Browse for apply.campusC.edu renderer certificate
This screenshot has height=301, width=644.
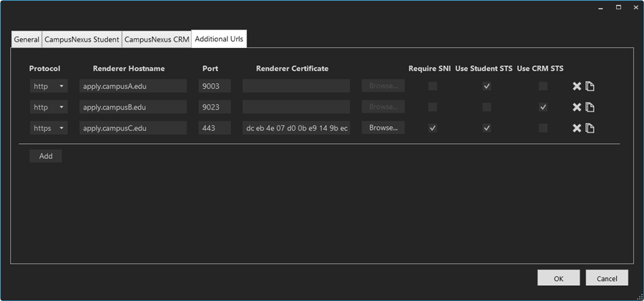(383, 128)
